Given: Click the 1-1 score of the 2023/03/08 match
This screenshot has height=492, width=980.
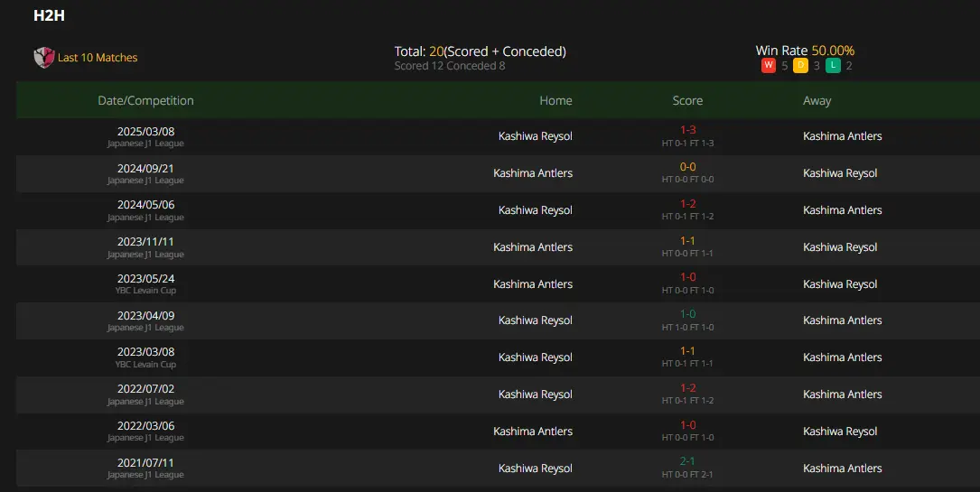Looking at the screenshot, I should pos(687,351).
